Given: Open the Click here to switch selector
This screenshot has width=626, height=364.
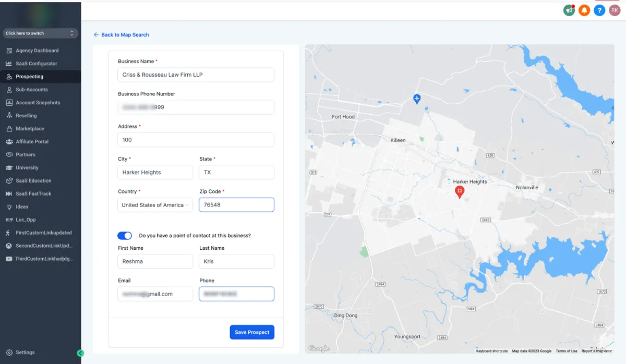Looking at the screenshot, I should (x=40, y=33).
